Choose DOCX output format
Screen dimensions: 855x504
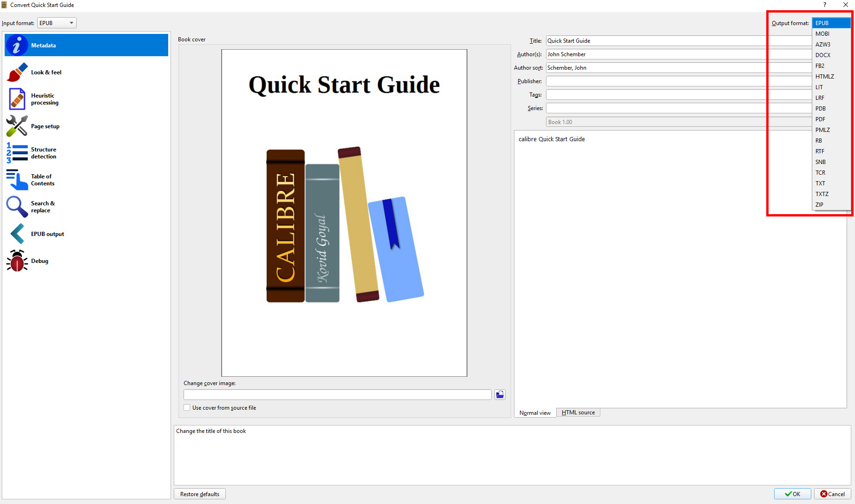pyautogui.click(x=831, y=55)
